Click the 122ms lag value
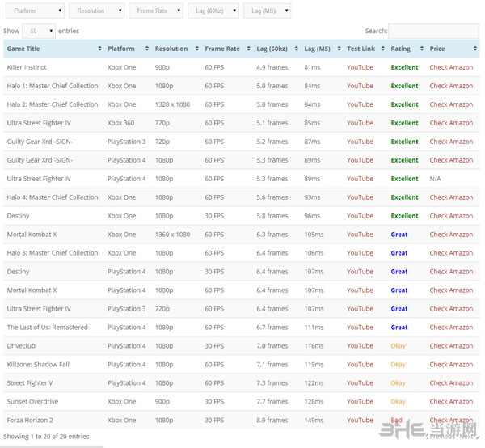Viewport: 485px width, 448px height. tap(314, 382)
